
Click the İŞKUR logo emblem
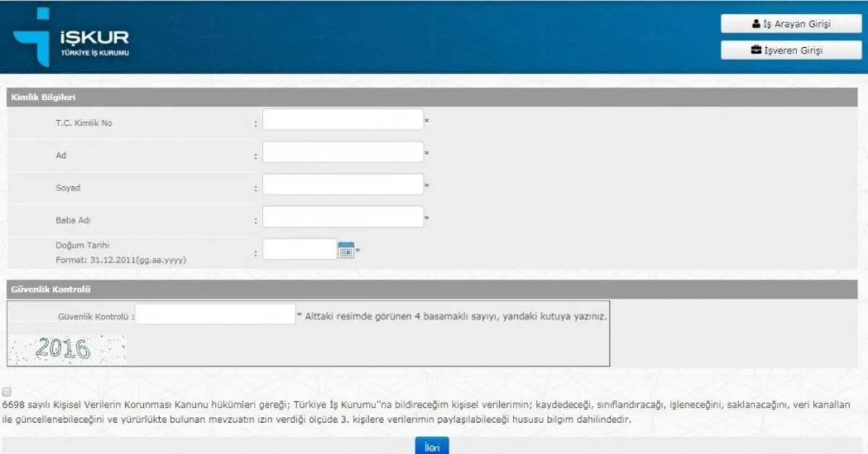(x=33, y=38)
